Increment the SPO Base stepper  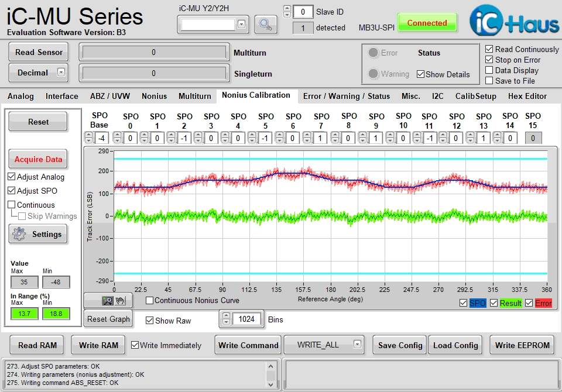pos(88,135)
